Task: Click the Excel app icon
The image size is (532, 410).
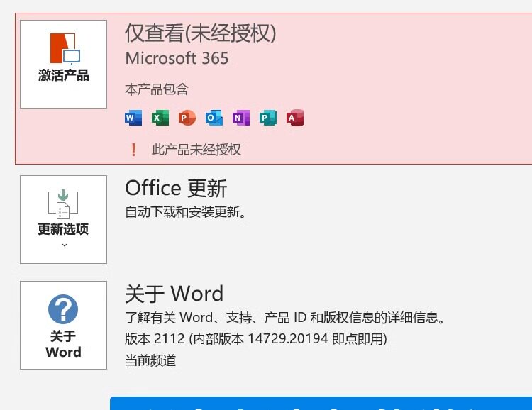Action: (160, 118)
